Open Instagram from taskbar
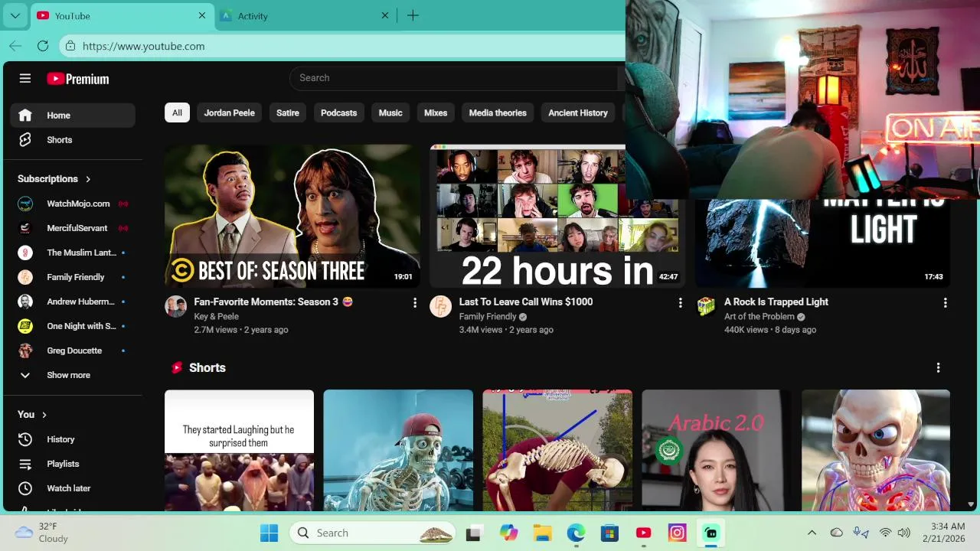980x551 pixels. 677,533
